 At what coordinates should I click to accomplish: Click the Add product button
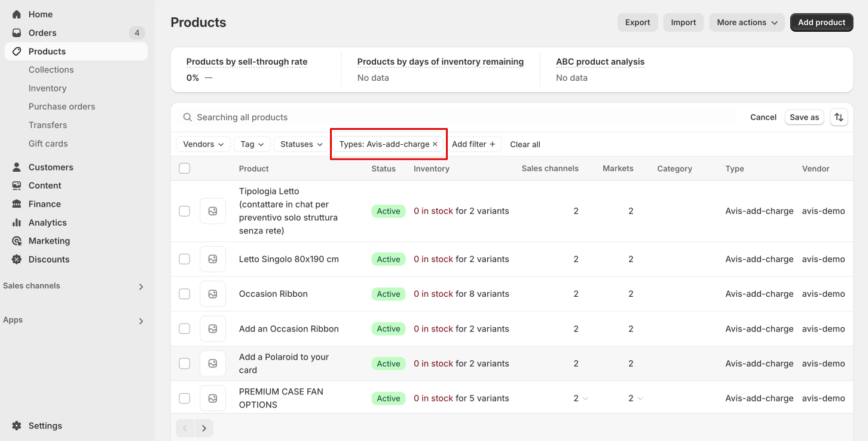point(821,23)
